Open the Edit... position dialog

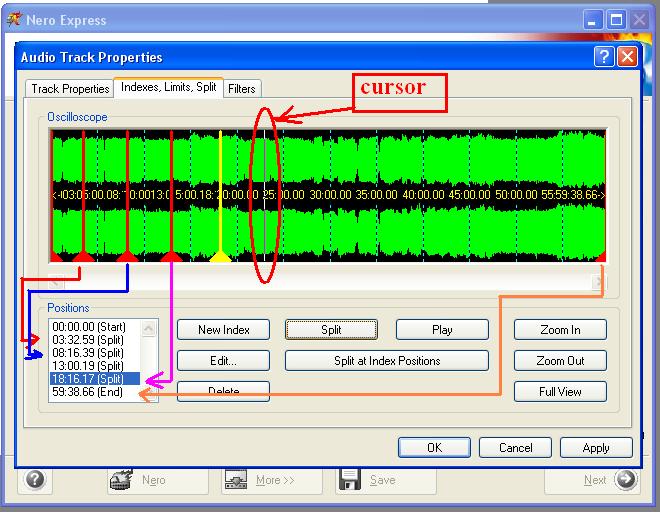coord(224,361)
